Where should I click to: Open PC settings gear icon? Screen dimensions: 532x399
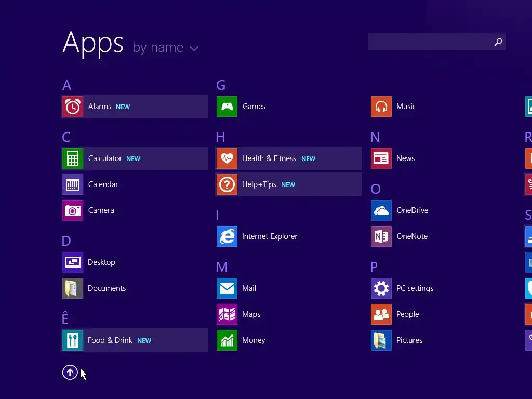click(381, 288)
